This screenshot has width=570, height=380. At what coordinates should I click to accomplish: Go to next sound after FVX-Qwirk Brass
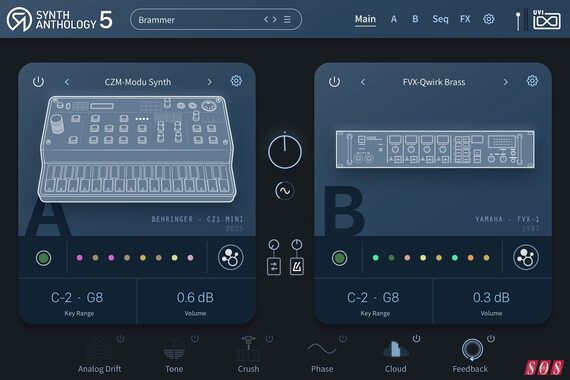[505, 82]
